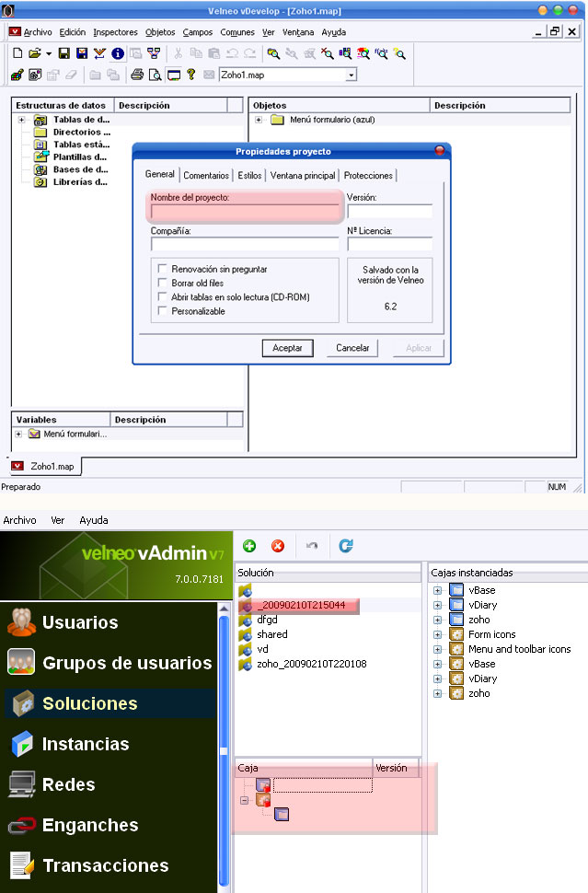This screenshot has width=588, height=893.
Task: Click the Compañía input field
Action: click(245, 244)
